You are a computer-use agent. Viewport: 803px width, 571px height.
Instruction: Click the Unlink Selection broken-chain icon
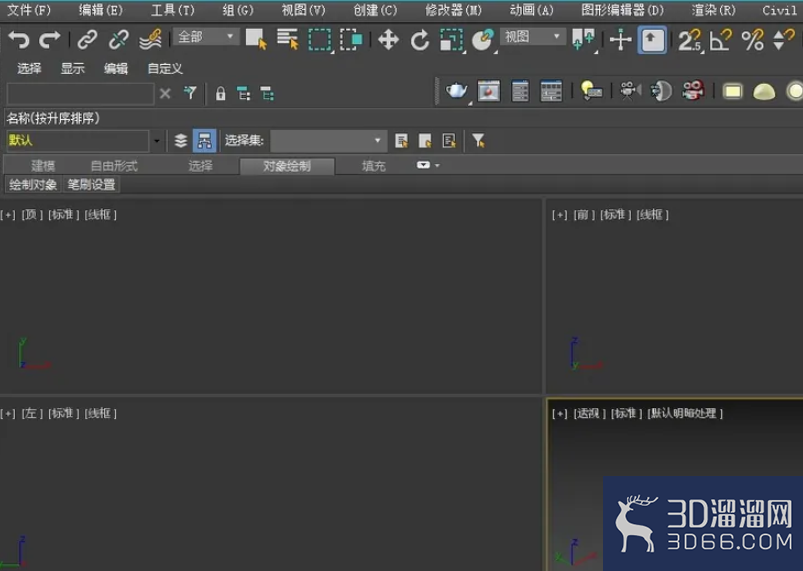click(118, 39)
